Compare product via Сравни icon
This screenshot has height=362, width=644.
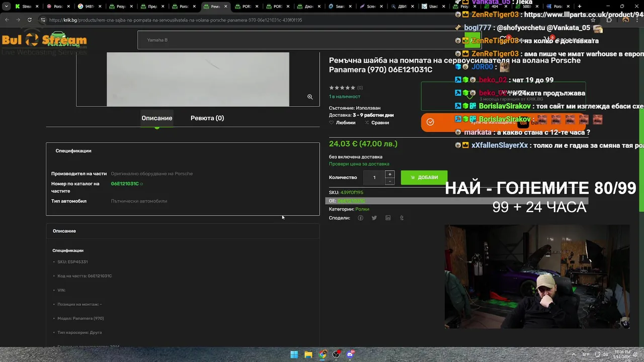point(377,123)
